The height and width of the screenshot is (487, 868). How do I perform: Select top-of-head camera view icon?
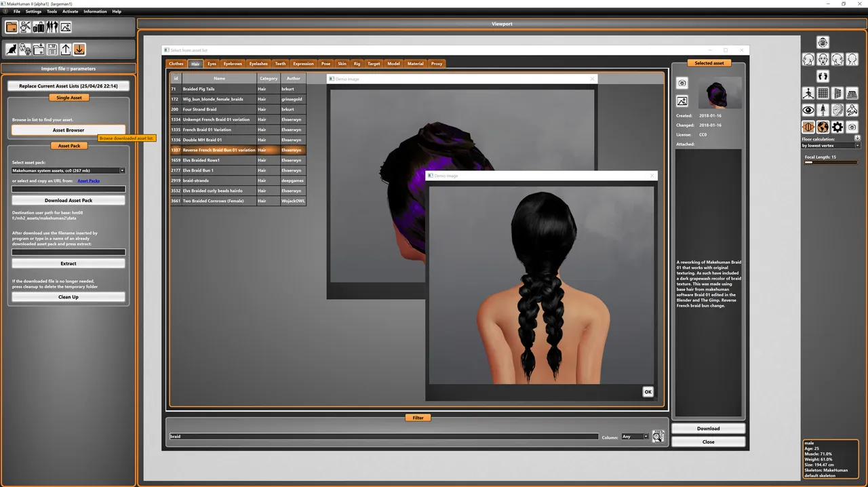coord(823,43)
